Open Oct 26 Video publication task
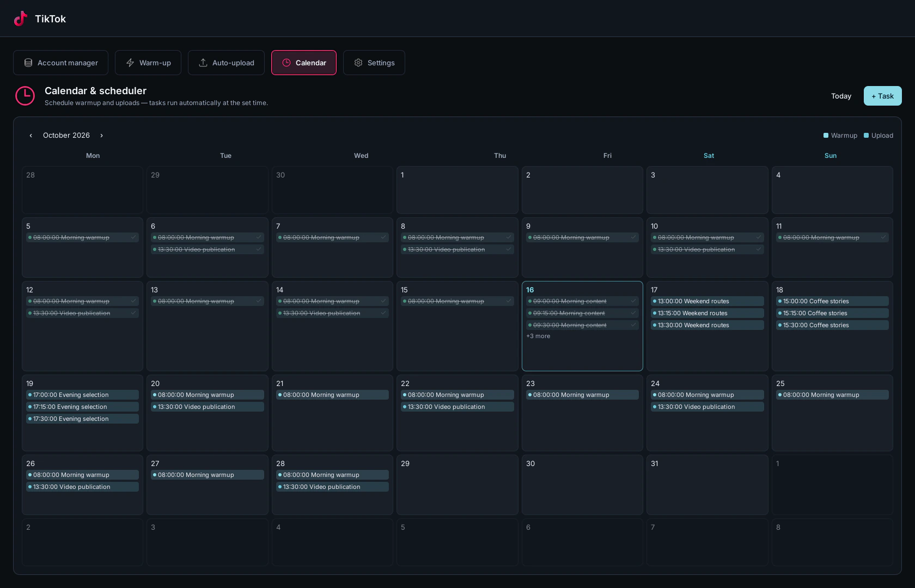Image resolution: width=915 pixels, height=588 pixels. click(x=82, y=487)
